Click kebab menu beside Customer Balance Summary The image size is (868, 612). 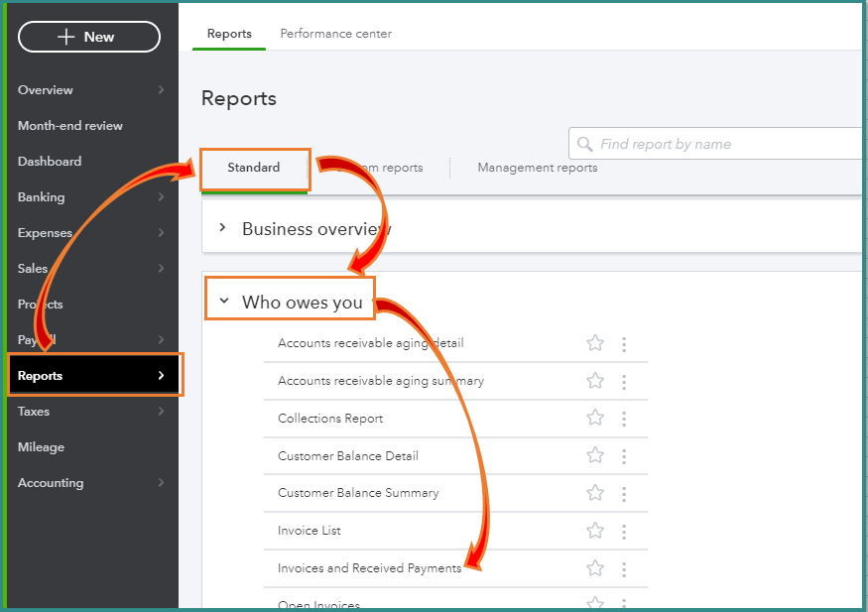click(x=624, y=493)
